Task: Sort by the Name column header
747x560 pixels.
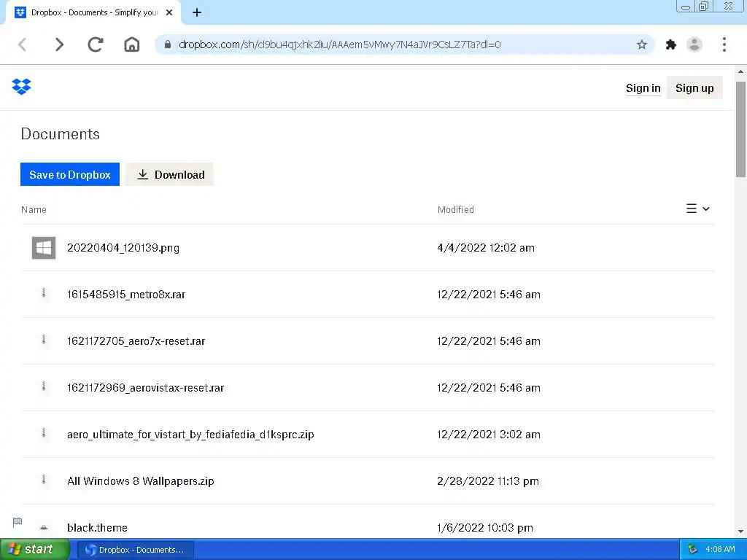Action: point(34,209)
